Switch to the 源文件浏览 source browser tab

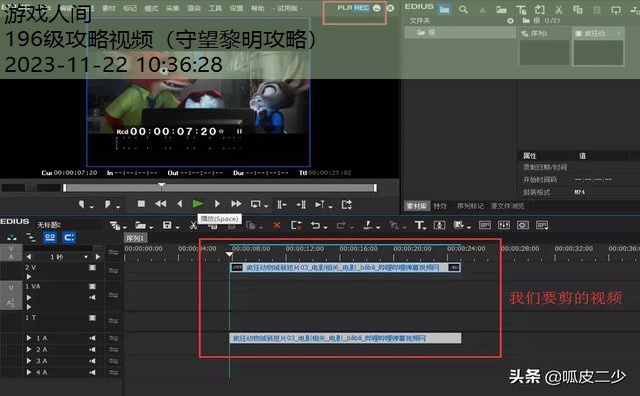[x=507, y=206]
